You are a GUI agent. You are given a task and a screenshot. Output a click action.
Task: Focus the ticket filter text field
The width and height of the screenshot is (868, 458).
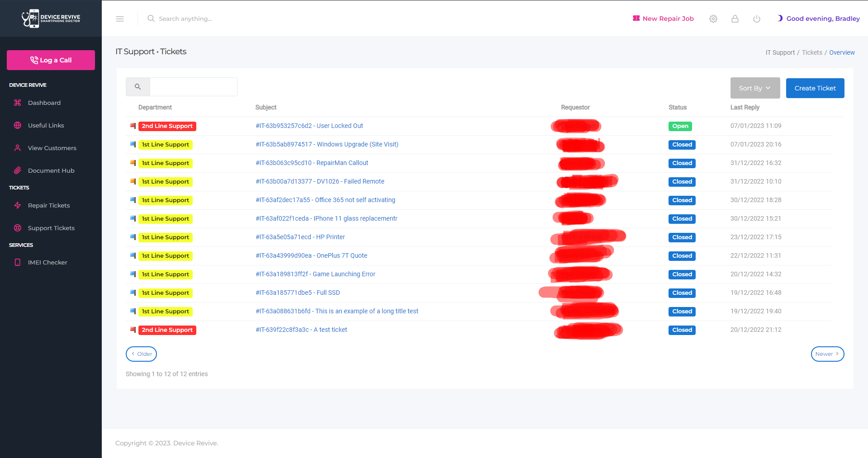pos(193,87)
